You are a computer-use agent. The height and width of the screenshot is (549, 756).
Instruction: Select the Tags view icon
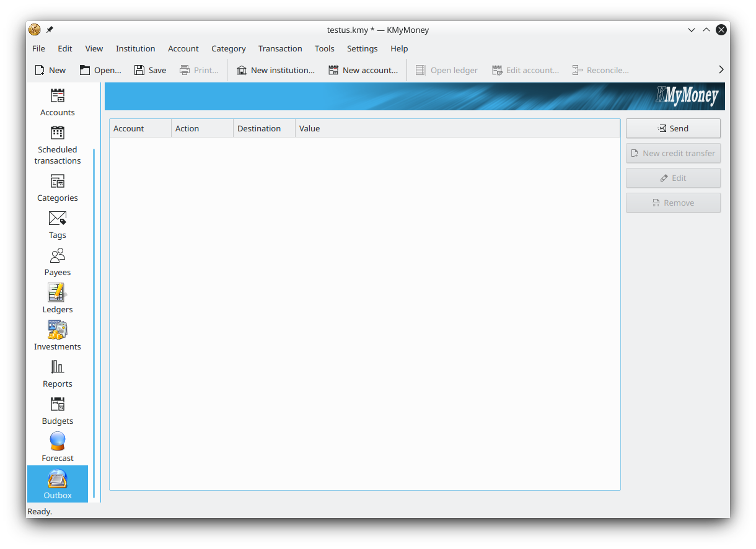tap(58, 219)
